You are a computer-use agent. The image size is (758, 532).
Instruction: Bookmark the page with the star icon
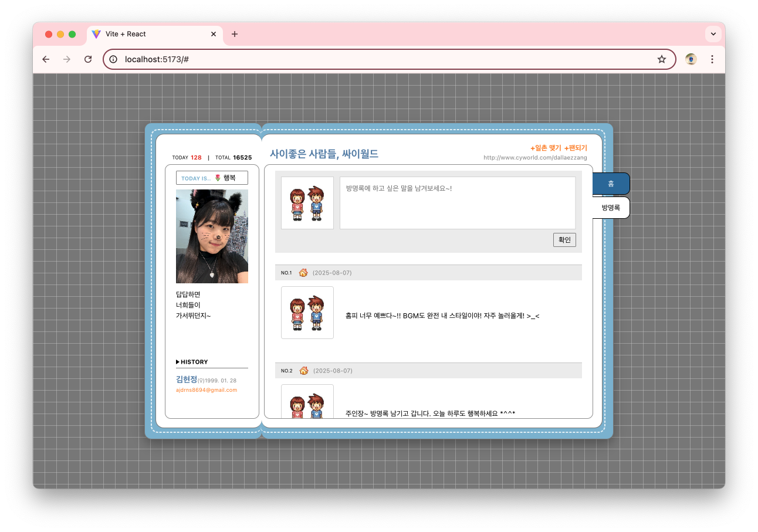[662, 59]
